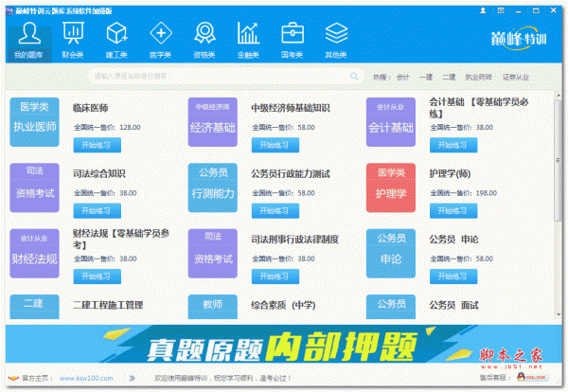Click the search magnifier icon
Viewport: 568px width, 392px height.
[354, 76]
